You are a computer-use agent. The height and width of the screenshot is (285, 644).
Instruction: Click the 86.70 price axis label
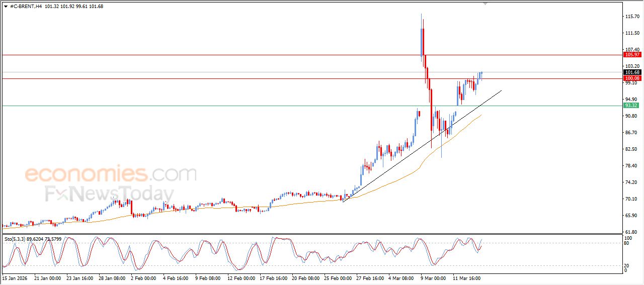pos(631,133)
